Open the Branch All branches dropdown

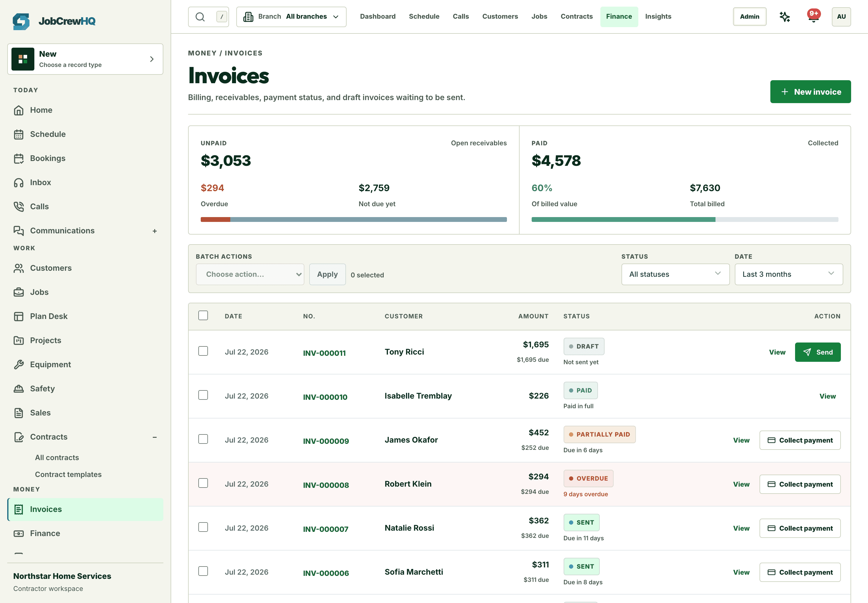(x=291, y=17)
